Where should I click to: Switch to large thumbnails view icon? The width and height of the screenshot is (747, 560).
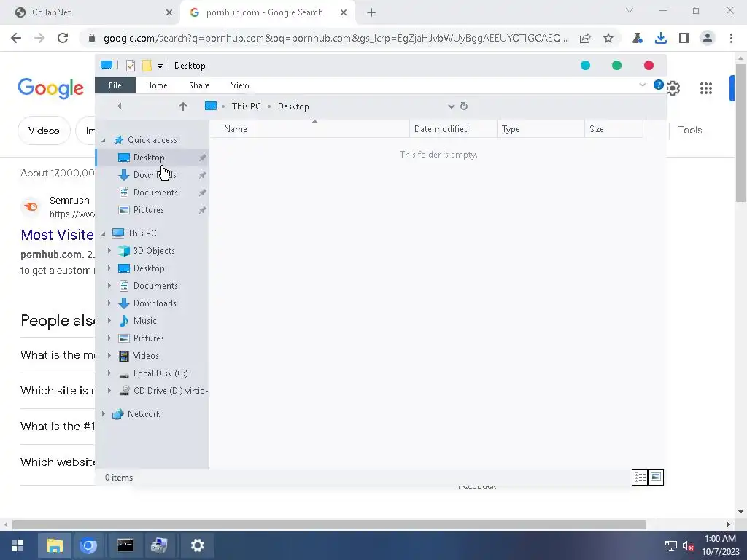656,477
